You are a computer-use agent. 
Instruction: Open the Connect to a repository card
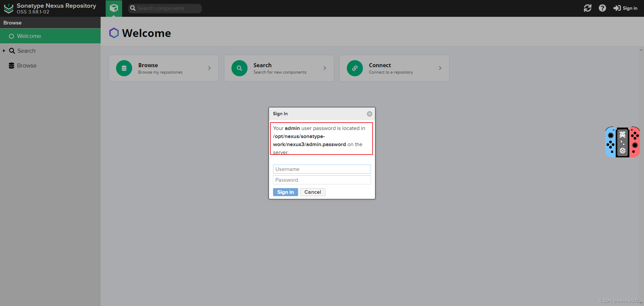394,68
